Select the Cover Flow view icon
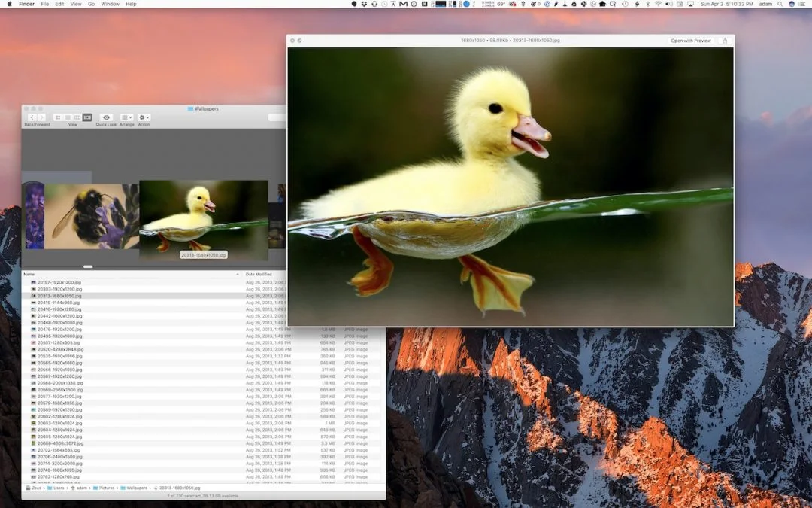Image resolution: width=812 pixels, height=508 pixels. click(x=88, y=117)
